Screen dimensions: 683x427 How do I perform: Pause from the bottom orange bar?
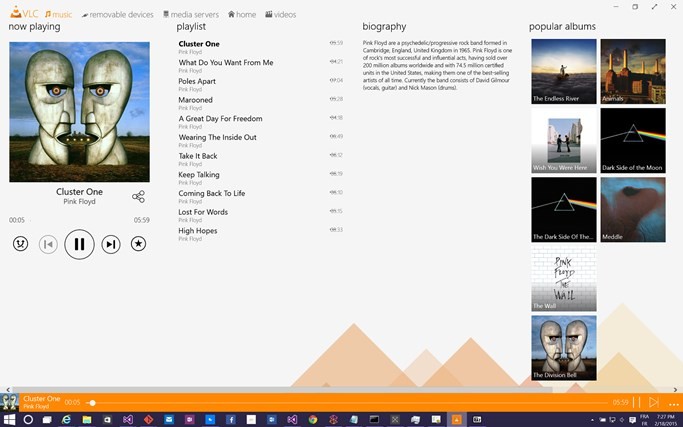click(636, 402)
